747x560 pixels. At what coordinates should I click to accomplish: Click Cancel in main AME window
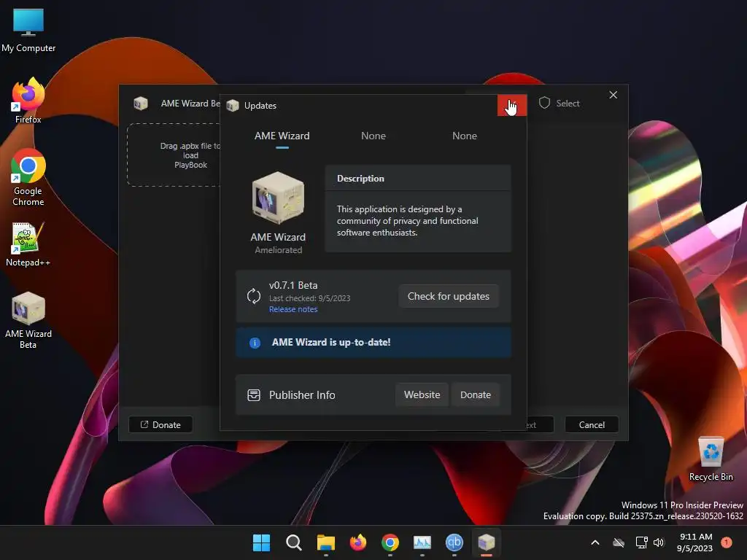592,425
